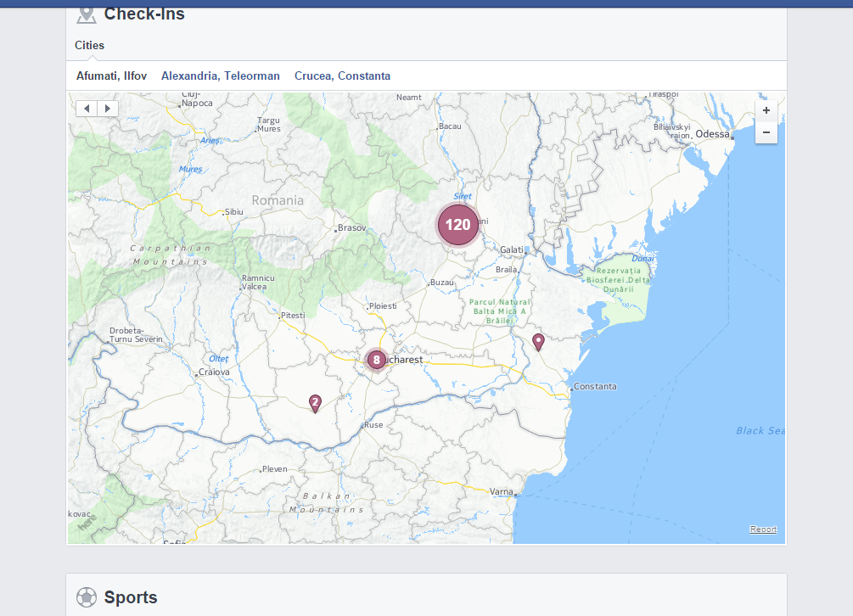Select Afumati, Ilfov city
Viewport: 853px width, 616px height.
(111, 76)
